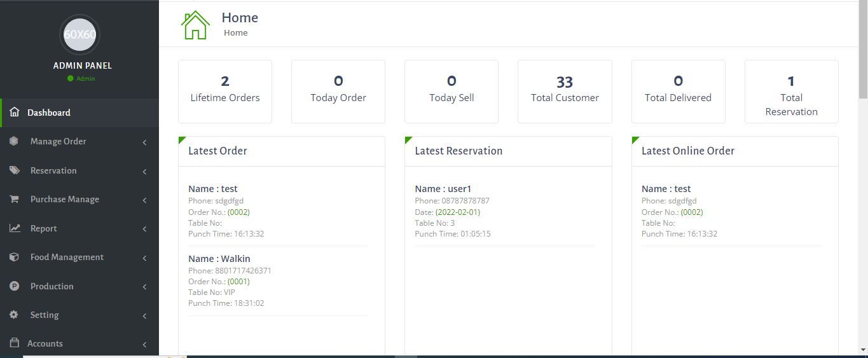Expand the Reservation submenu arrow
The height and width of the screenshot is (358, 868).
(145, 171)
